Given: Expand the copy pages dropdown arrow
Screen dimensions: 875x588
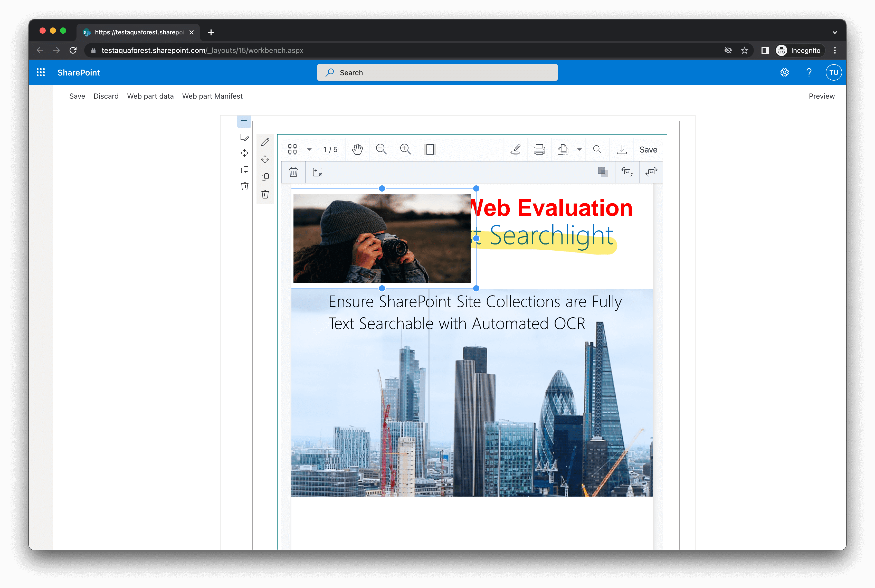Looking at the screenshot, I should coord(579,149).
